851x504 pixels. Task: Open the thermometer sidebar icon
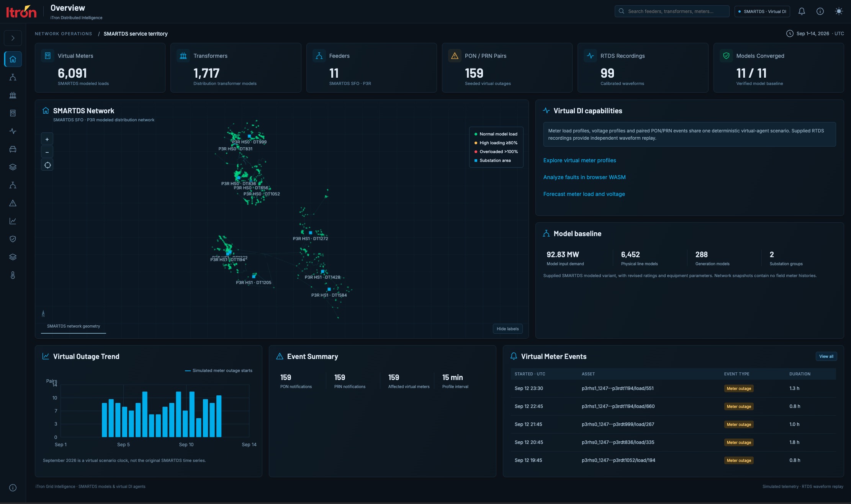(x=13, y=275)
